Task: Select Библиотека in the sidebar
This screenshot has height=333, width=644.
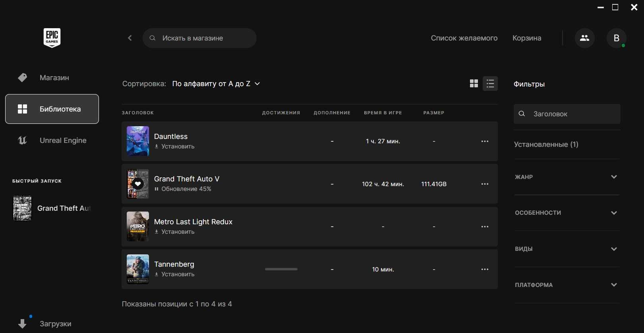Action: click(52, 109)
